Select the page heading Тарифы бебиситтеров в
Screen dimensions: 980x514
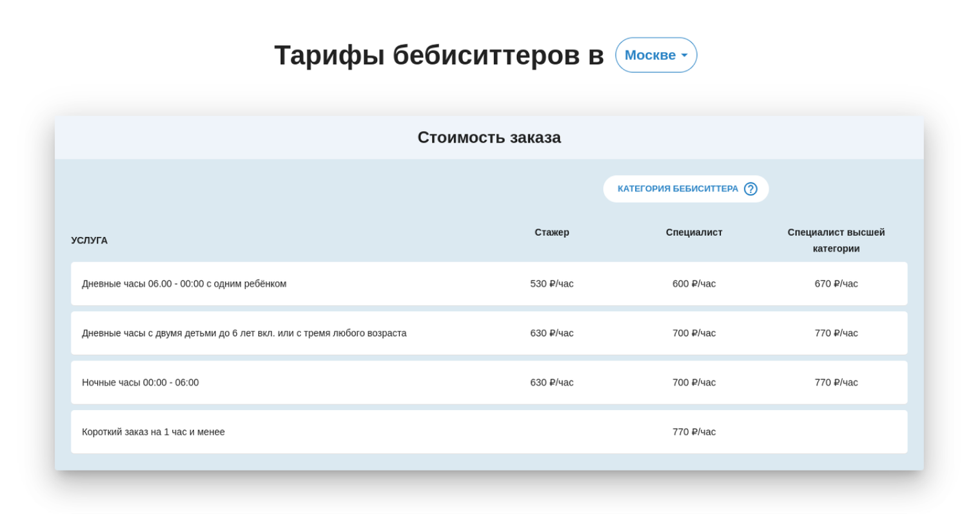(439, 55)
